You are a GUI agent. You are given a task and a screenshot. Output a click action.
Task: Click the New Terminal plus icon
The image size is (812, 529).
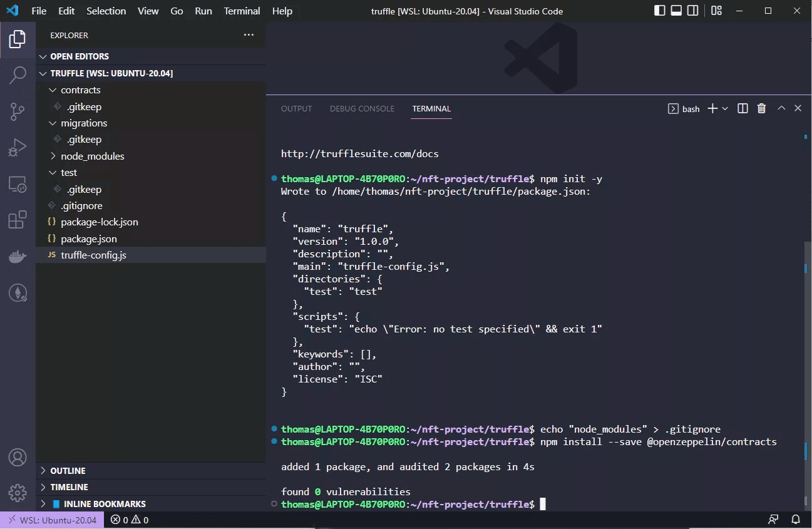pos(712,108)
